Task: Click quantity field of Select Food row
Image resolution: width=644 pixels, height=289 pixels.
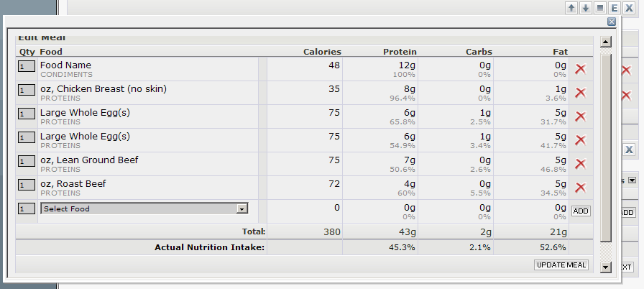Action: 27,208
